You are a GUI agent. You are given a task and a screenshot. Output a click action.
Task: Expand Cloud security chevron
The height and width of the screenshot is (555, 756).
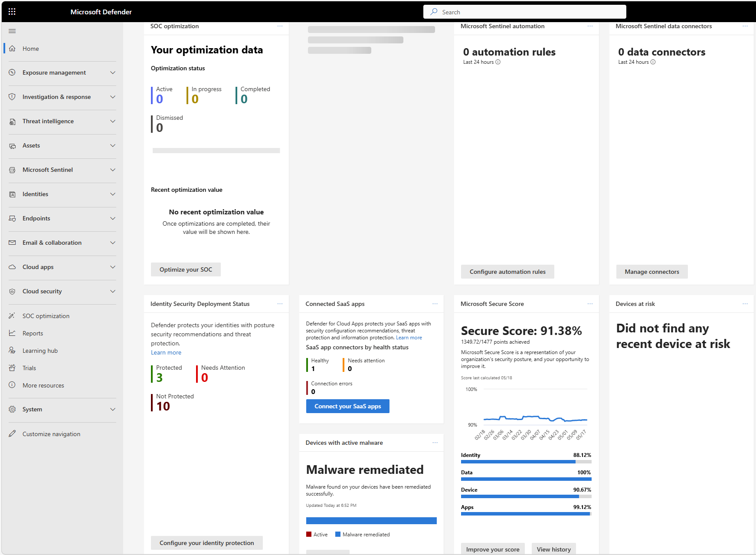coord(113,291)
